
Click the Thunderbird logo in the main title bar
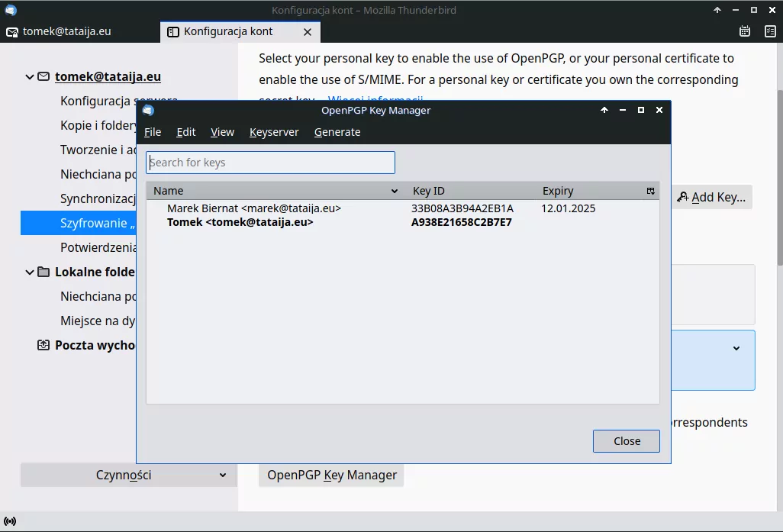pyautogui.click(x=11, y=10)
